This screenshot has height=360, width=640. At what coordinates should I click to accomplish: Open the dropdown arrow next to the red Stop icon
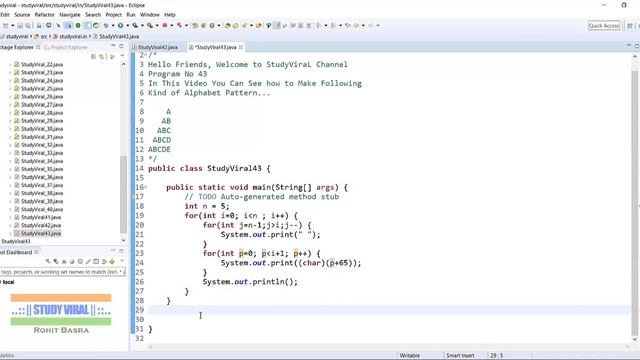coord(171,25)
